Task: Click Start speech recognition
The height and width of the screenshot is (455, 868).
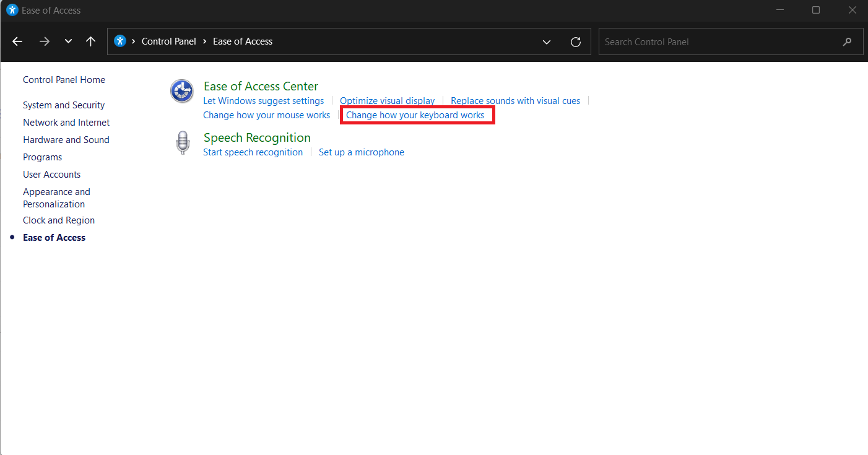Action: [x=253, y=152]
